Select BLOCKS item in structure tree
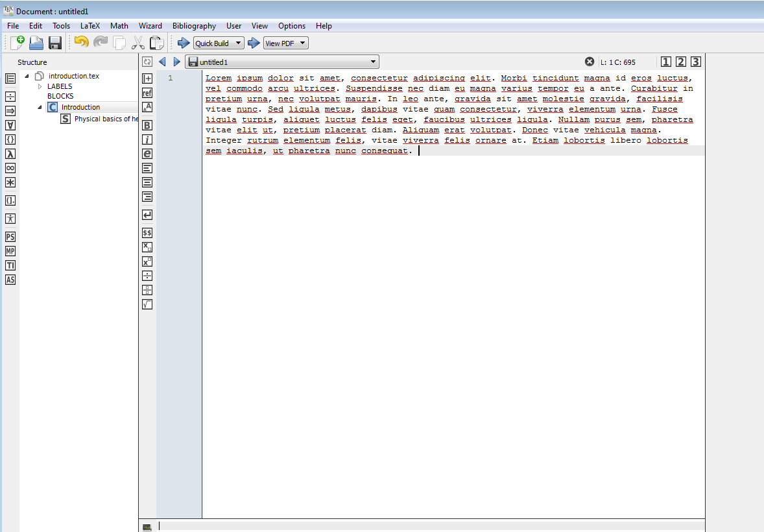 pos(60,96)
